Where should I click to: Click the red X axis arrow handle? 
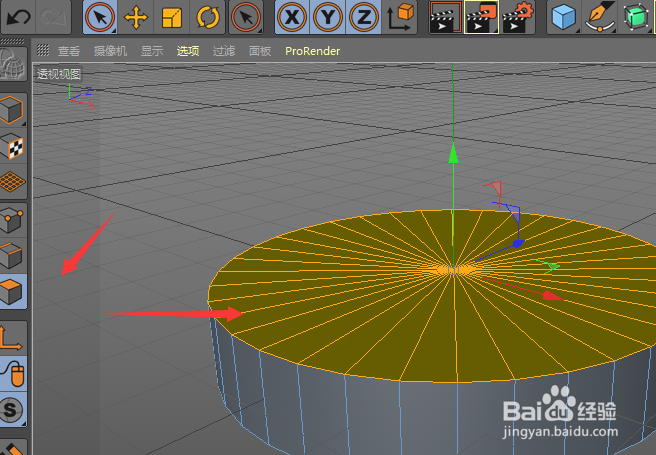pos(553,296)
